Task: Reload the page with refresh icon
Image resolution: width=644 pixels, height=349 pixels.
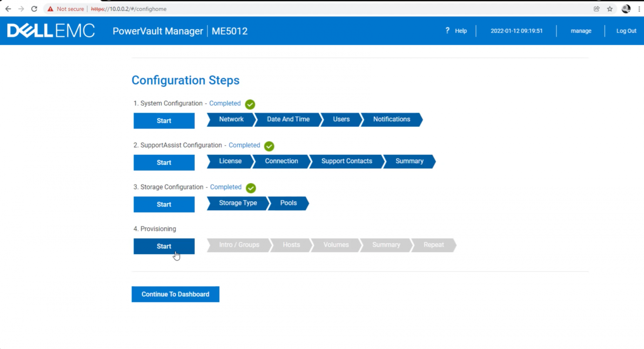Action: coord(34,9)
